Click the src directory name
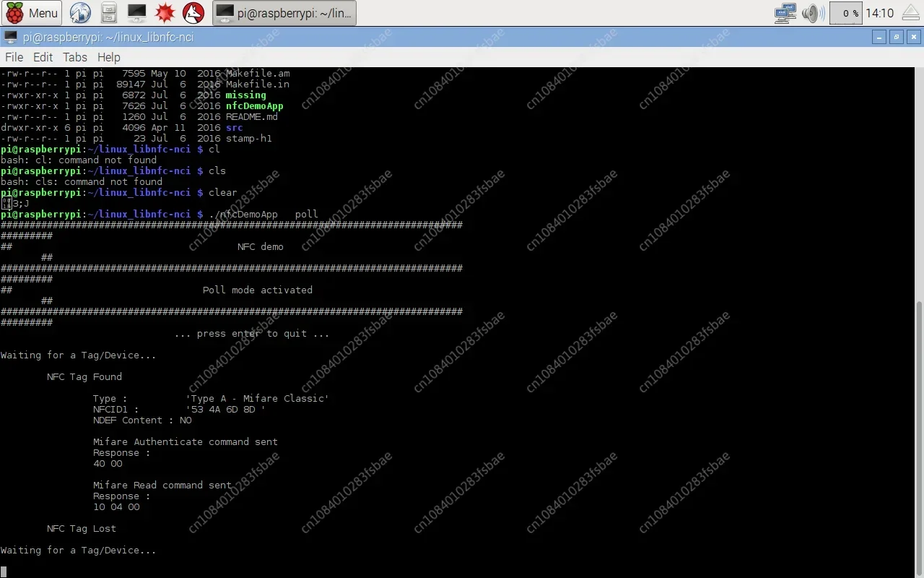Screen dimensions: 924x578 pyautogui.click(x=234, y=127)
